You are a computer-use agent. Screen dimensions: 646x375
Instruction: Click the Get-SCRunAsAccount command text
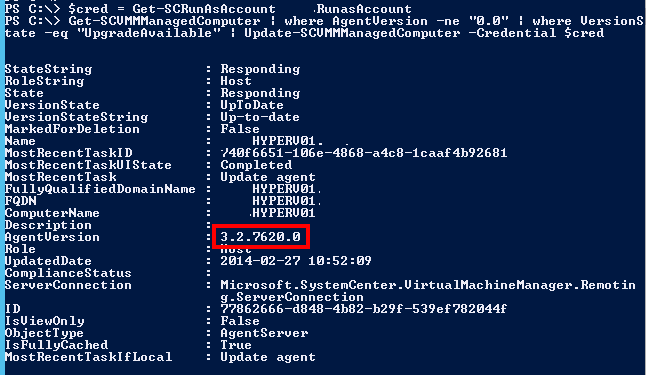coord(204,9)
